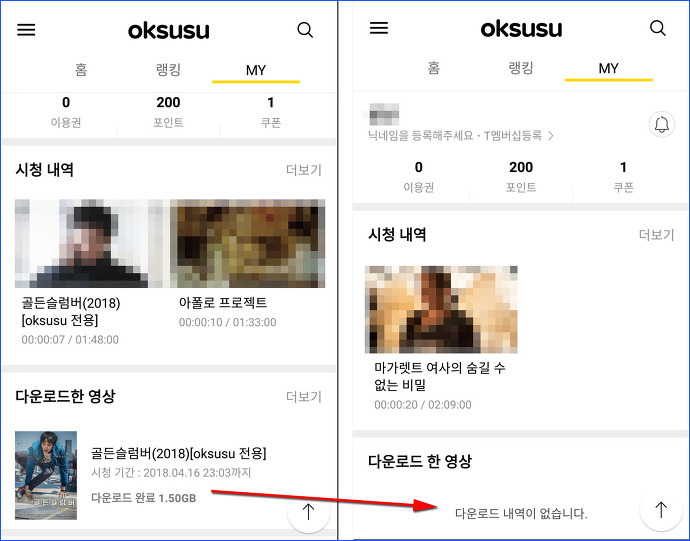690x541 pixels.
Task: Open 200 포인트 on right screen
Action: coord(521,176)
